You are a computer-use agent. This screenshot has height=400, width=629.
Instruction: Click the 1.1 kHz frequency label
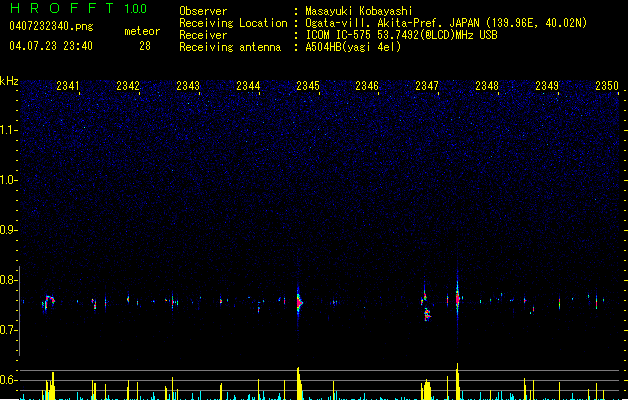(x=8, y=130)
